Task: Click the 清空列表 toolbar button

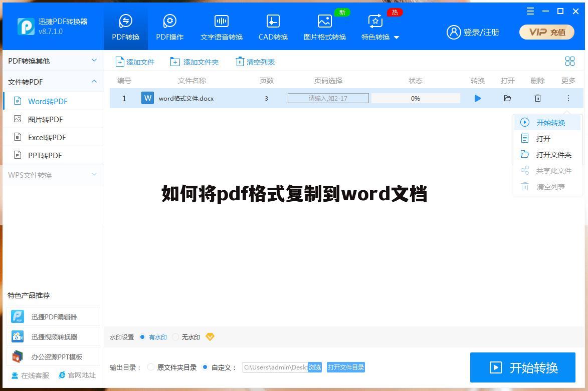Action: 255,62
